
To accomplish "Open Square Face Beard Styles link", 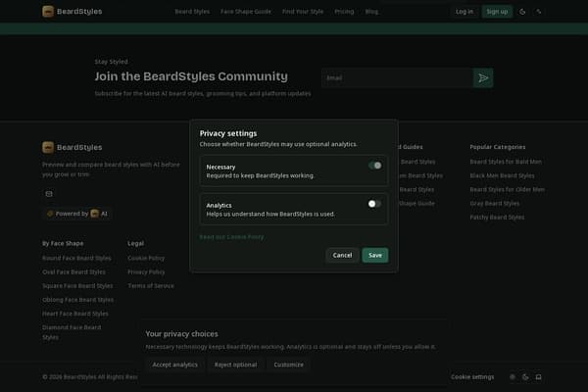I will (x=77, y=286).
